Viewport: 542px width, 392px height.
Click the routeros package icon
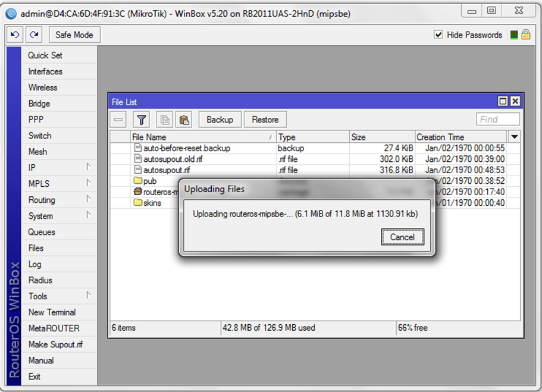(x=138, y=192)
